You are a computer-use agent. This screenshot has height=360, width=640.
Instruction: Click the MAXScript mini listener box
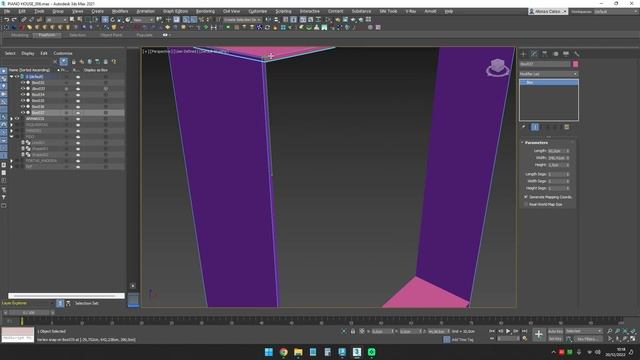click(x=18, y=335)
